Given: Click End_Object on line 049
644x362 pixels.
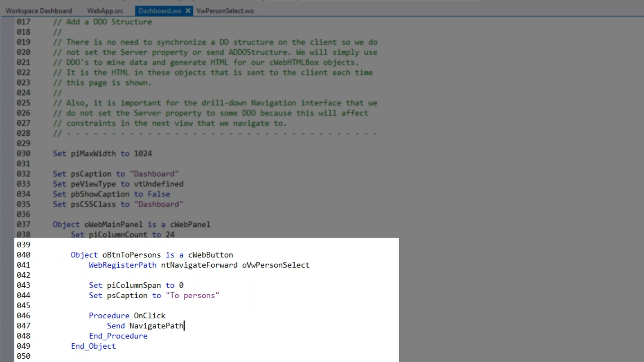Looking at the screenshot, I should pyautogui.click(x=93, y=346).
